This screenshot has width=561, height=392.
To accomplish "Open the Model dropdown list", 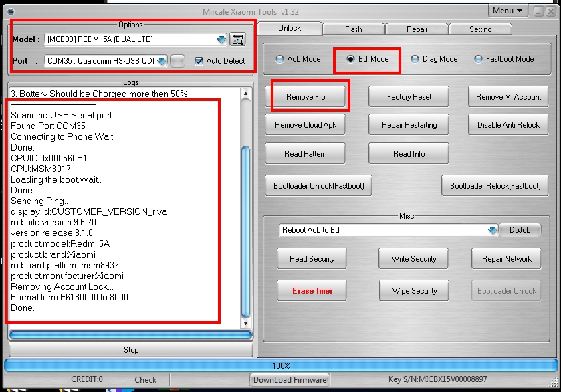I will 221,39.
